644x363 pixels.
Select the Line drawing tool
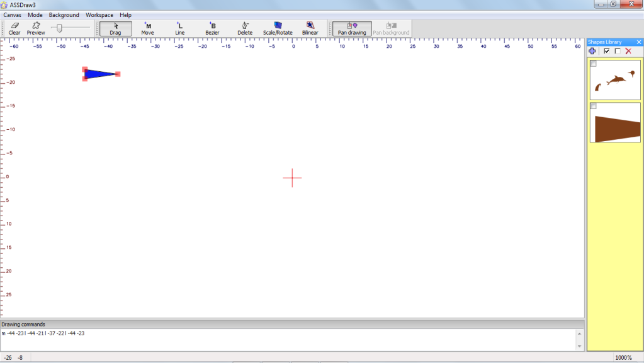[180, 28]
